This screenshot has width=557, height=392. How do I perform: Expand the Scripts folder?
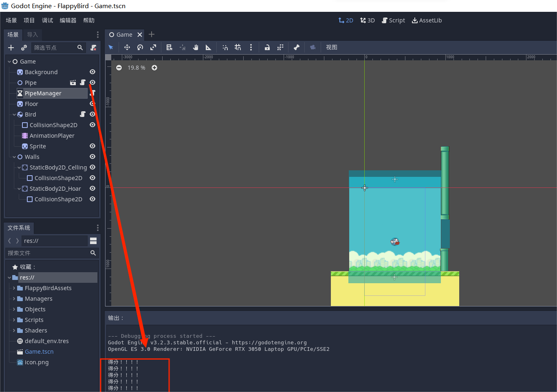pos(14,320)
